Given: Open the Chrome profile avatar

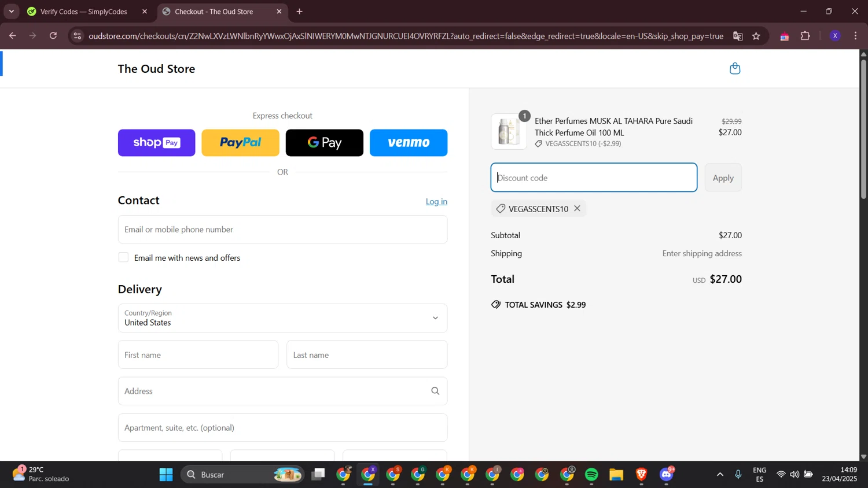Looking at the screenshot, I should click(835, 36).
